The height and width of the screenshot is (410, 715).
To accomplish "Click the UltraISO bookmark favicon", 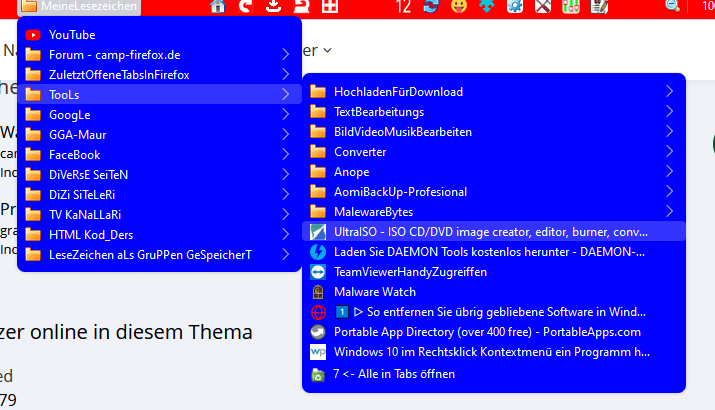I will 318,232.
